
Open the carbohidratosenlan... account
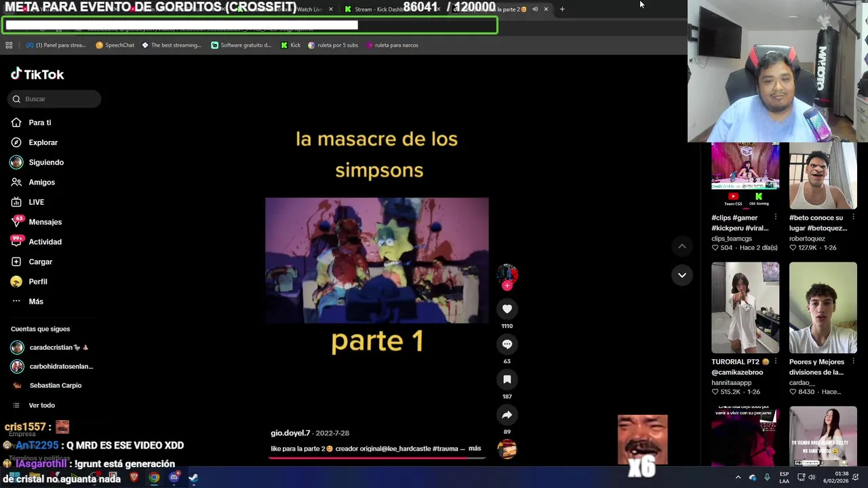pos(52,367)
